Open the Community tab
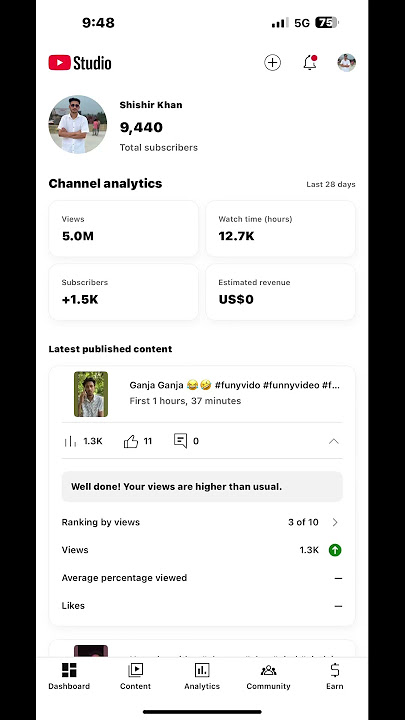This screenshot has height=720, width=405. pos(269,676)
